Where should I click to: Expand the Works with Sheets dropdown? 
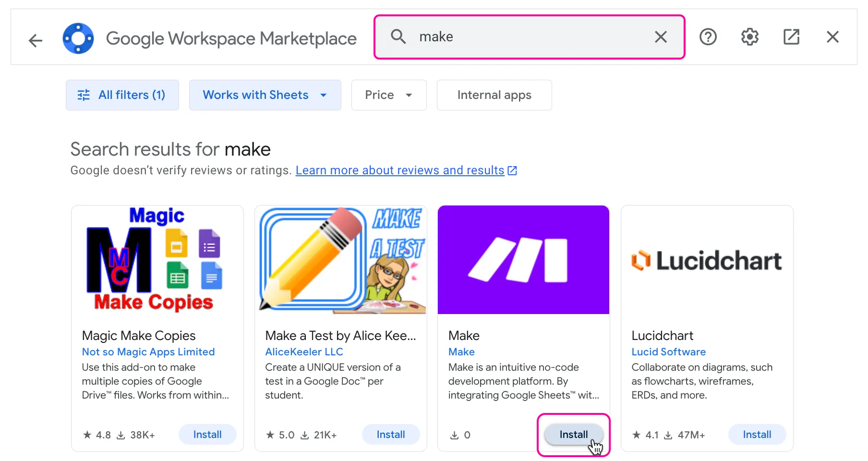click(x=265, y=95)
